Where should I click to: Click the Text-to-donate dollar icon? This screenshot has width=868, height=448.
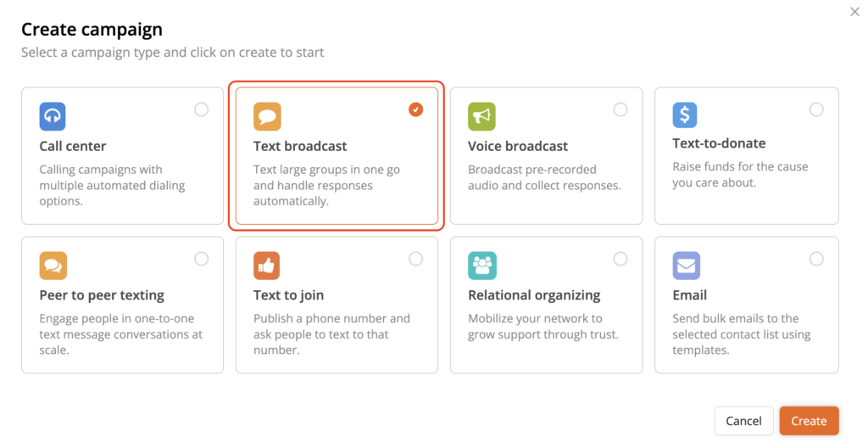(x=685, y=114)
